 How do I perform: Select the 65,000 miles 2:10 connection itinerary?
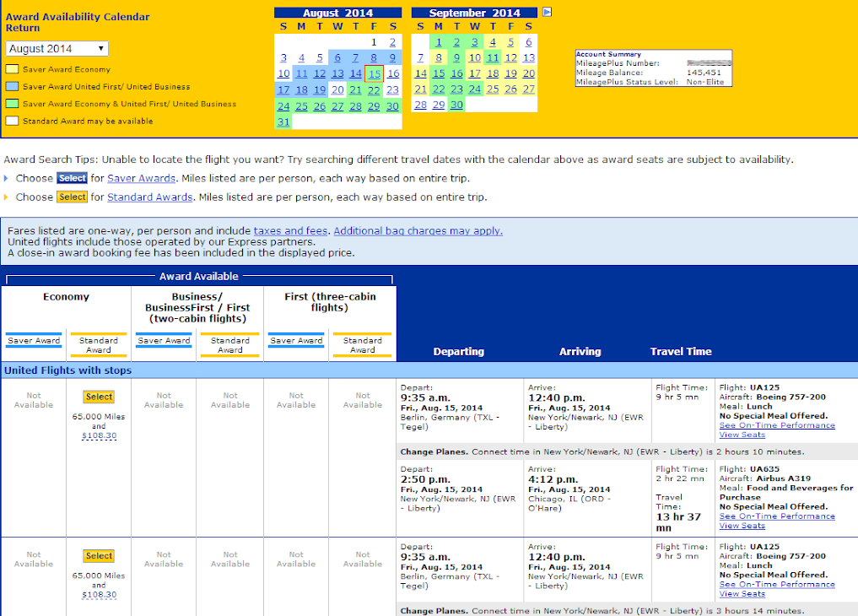(x=99, y=397)
